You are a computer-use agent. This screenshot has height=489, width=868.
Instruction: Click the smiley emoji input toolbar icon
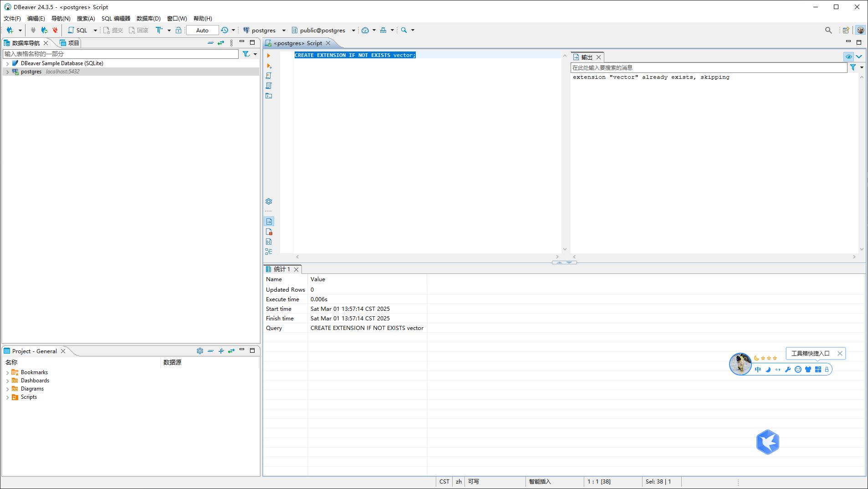pos(798,370)
